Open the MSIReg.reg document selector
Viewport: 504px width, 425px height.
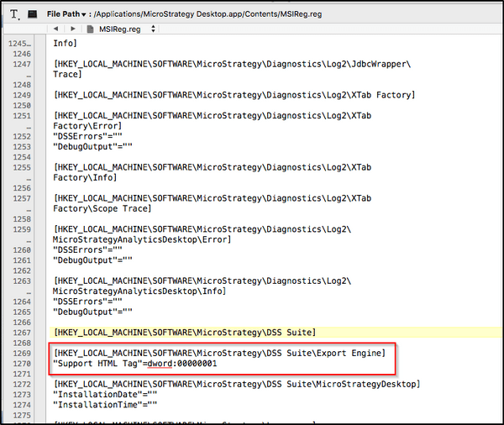[x=126, y=29]
